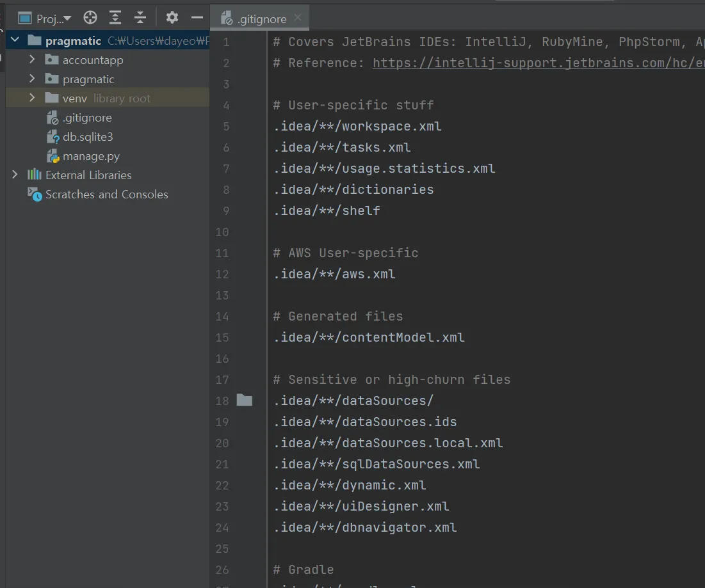Screen dimensions: 705x588
Task: Click line number 1 in the gutter
Action: [226, 42]
